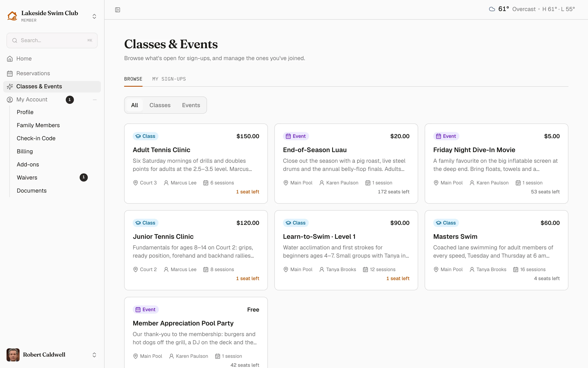
Task: Click the instructor icon on End-of-Season Luau card
Action: (322, 183)
